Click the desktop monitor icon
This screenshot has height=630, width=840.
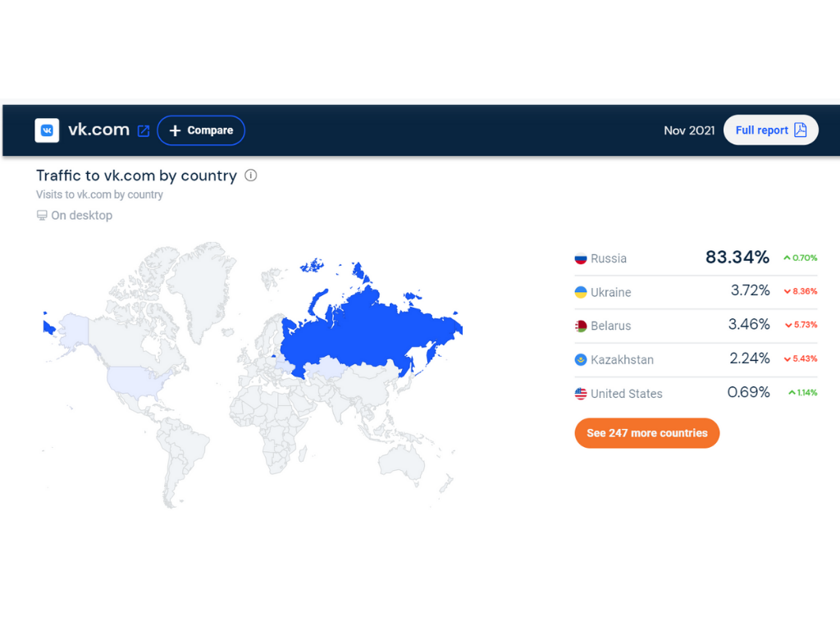[42, 216]
